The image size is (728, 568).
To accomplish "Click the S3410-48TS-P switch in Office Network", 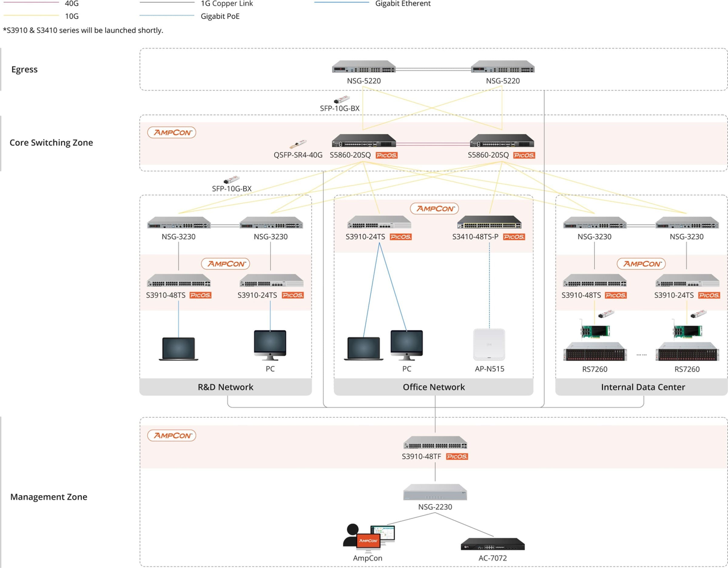I will 489,222.
